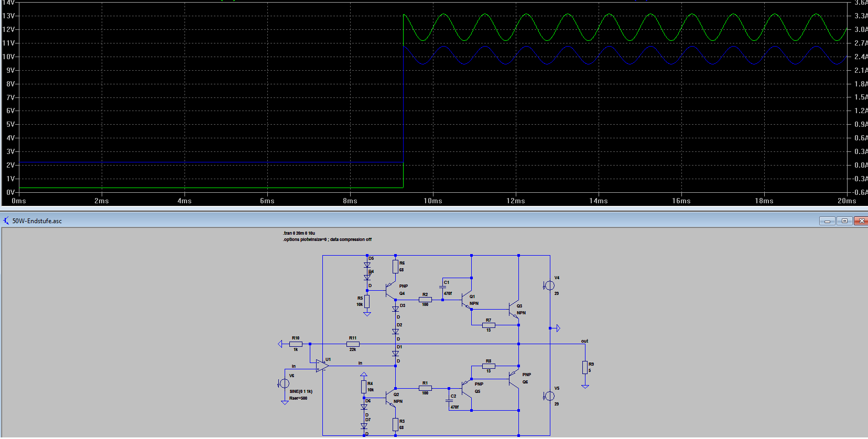This screenshot has height=439, width=868.
Task: Click the '13V' voltage axis label
Action: (8, 16)
